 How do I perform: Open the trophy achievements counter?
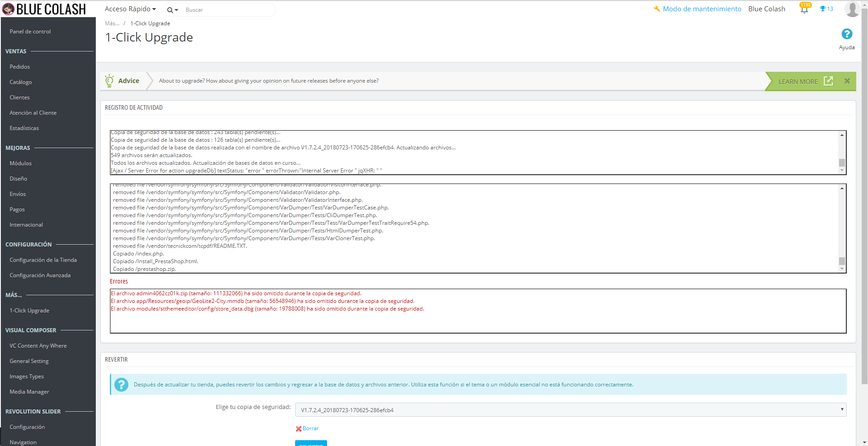[826, 9]
